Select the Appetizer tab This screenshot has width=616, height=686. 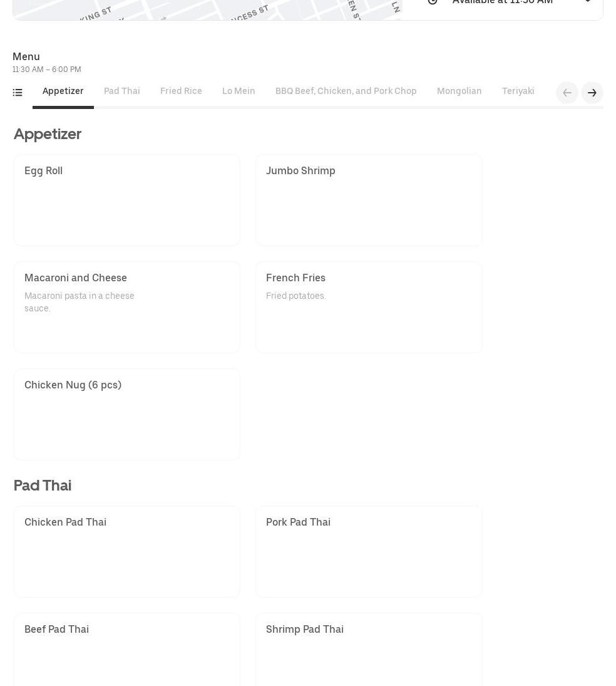pos(63,91)
